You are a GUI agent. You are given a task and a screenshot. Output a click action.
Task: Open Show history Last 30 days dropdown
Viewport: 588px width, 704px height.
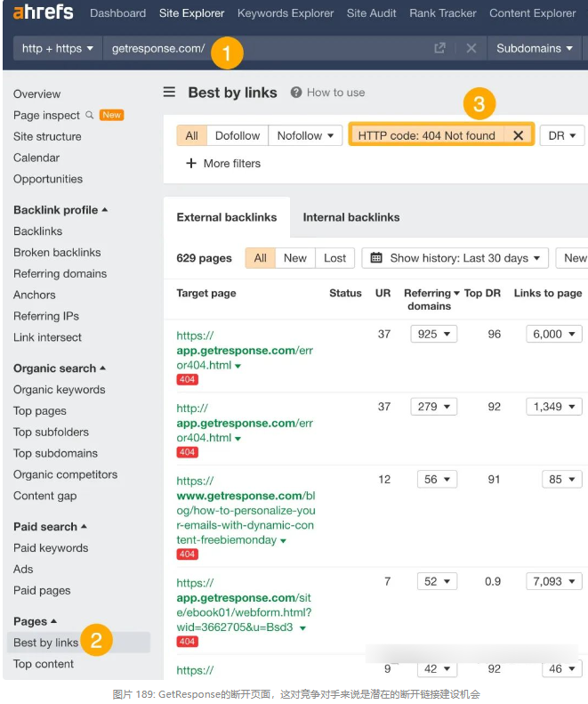pos(455,258)
